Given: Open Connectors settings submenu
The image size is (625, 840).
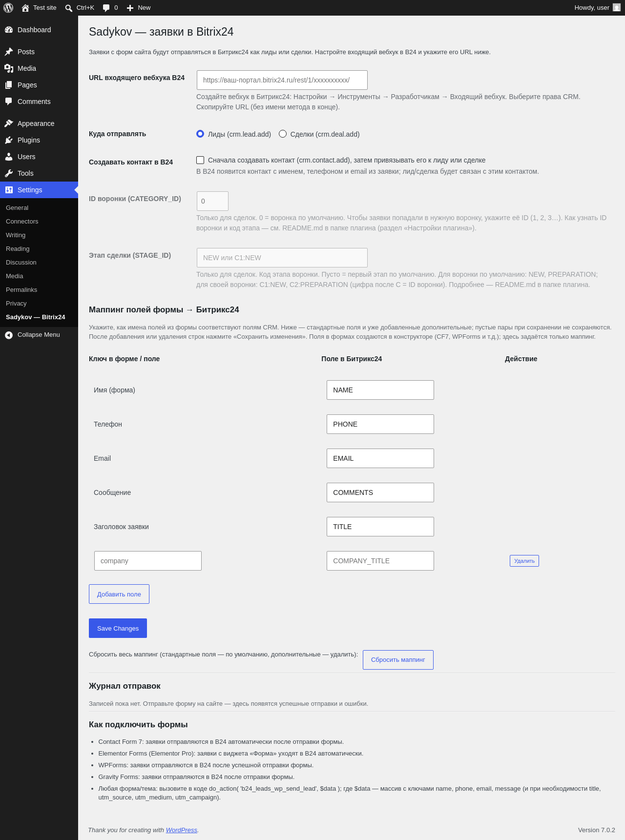Looking at the screenshot, I should (22, 222).
